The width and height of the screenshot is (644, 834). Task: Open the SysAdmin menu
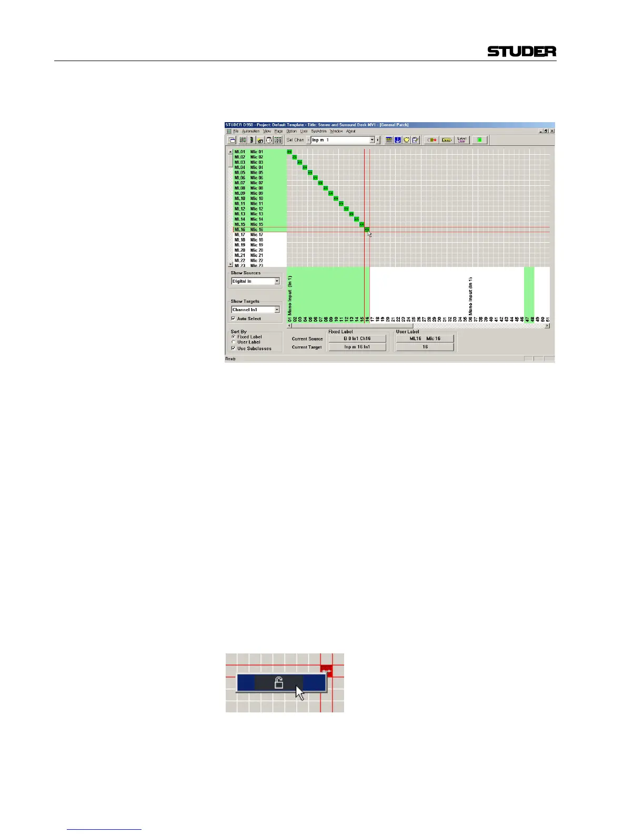coord(319,131)
